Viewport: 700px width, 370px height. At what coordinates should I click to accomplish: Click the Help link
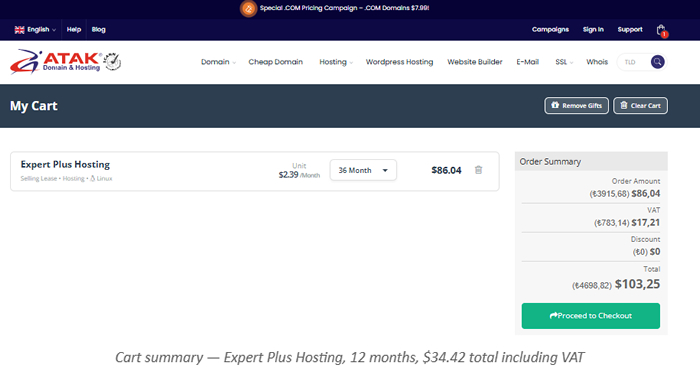tap(74, 30)
